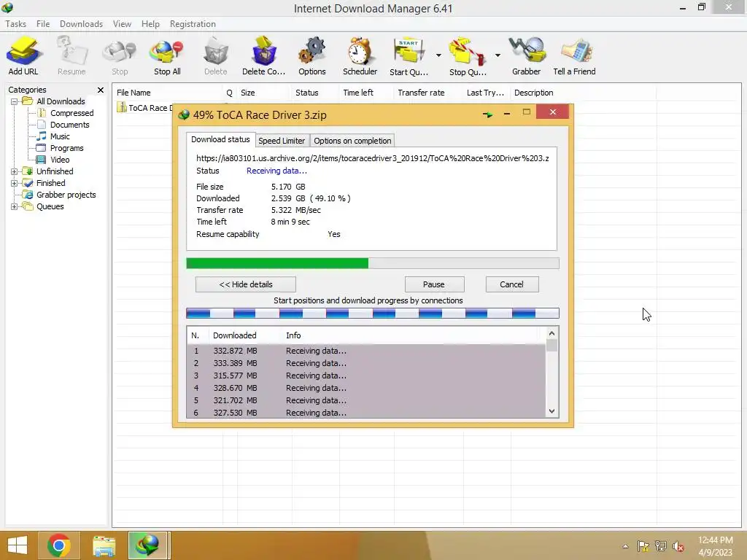
Task: Sort by Transfer rate column header
Action: coord(429,93)
